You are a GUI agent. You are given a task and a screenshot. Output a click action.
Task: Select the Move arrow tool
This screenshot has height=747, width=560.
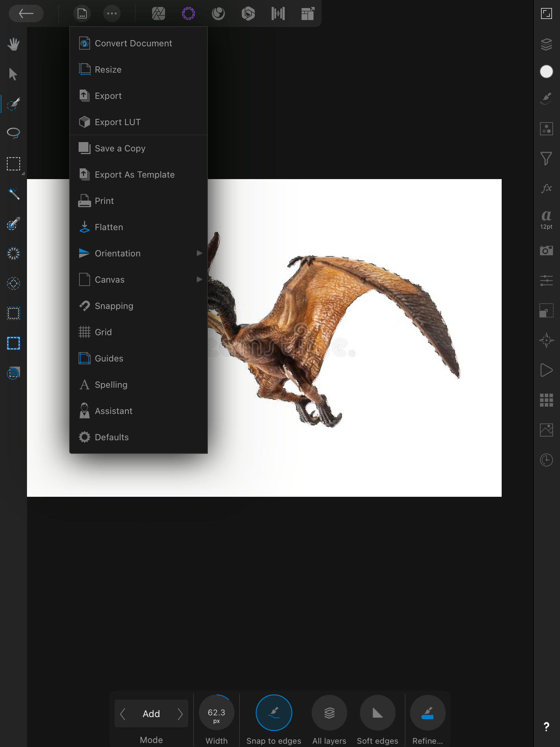click(x=13, y=74)
